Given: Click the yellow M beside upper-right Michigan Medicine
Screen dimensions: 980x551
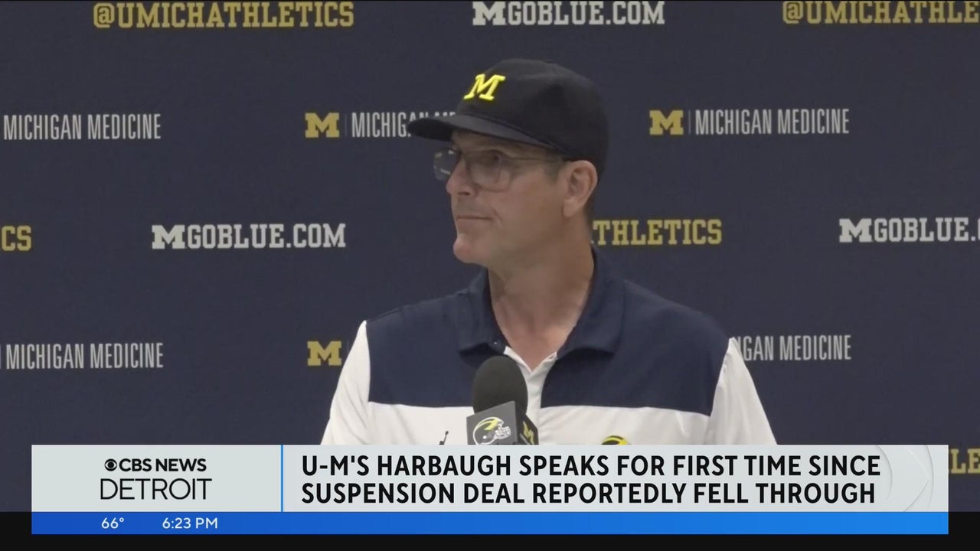Looking at the screenshot, I should [666, 122].
